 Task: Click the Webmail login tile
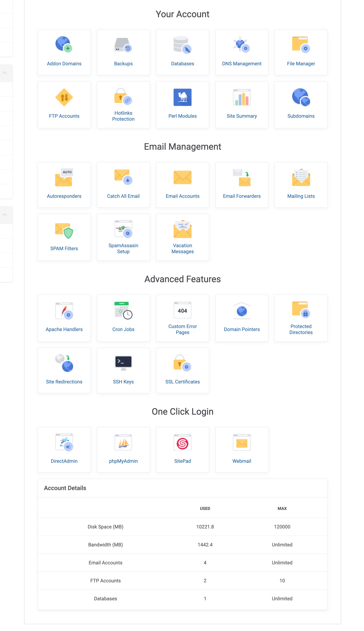(x=241, y=449)
